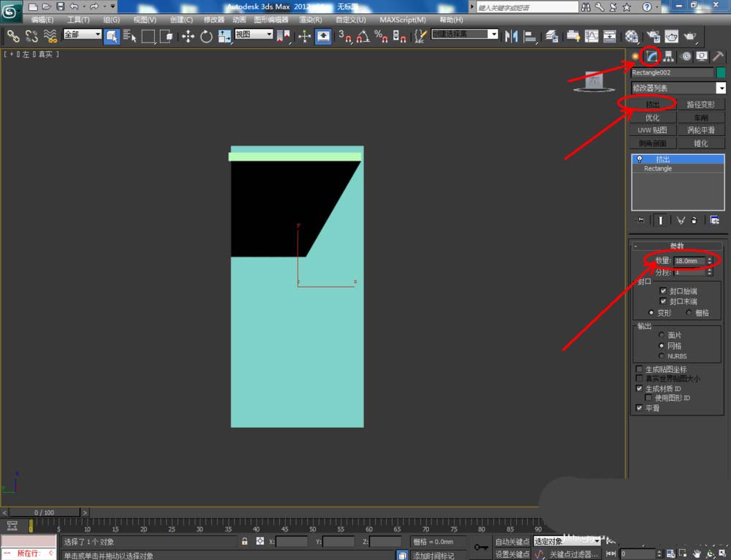Click the object color swatch beside Rectangle002

[721, 72]
